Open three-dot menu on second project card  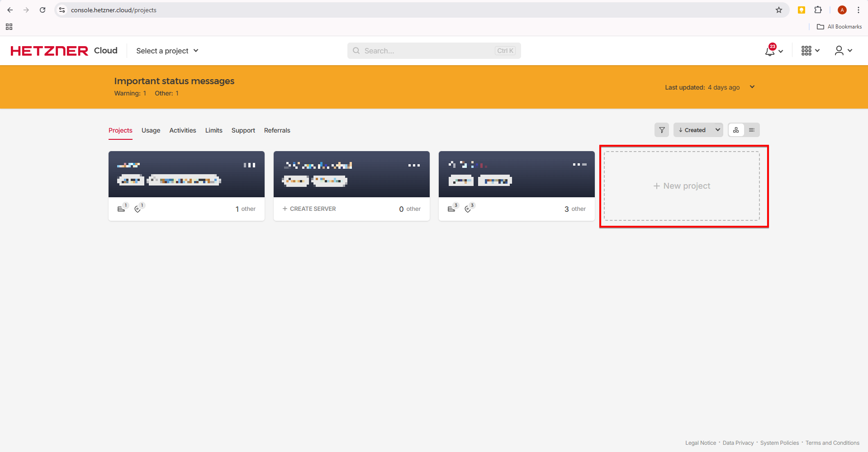click(x=414, y=165)
